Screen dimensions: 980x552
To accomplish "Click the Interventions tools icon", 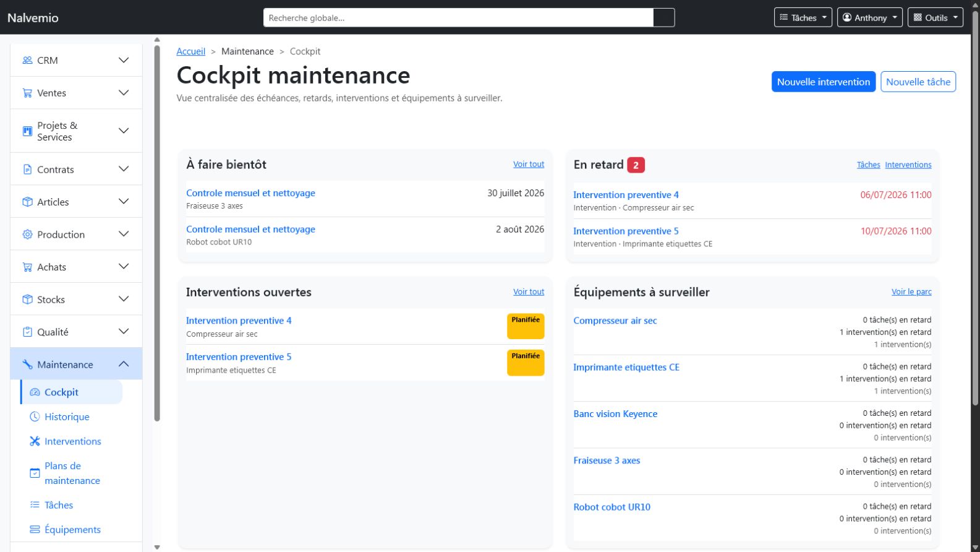I will coord(35,441).
